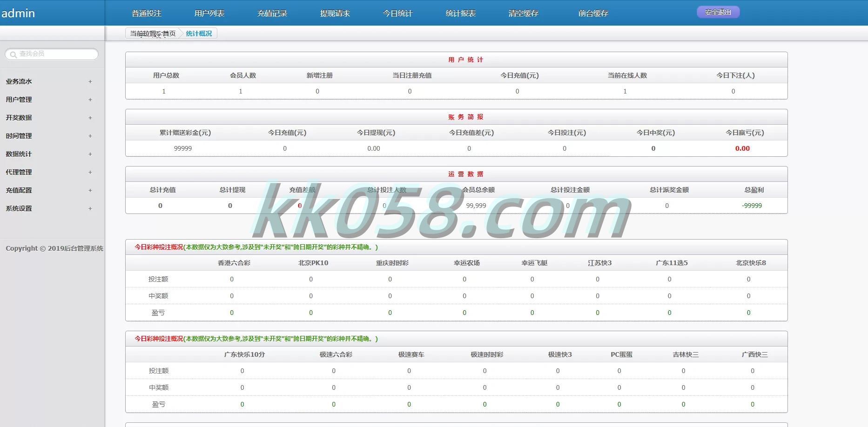Expand 时间管理 plus sign
868x427 pixels.
(x=90, y=136)
